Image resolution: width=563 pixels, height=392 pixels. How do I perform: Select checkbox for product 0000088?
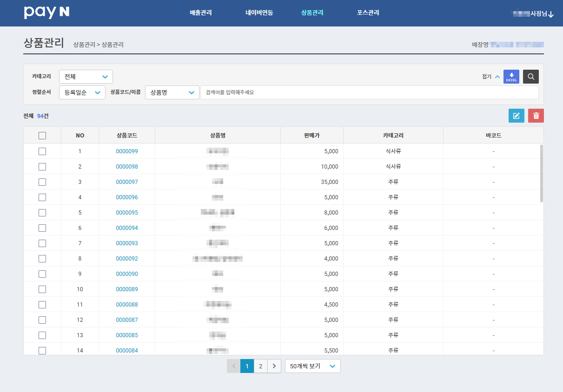[42, 304]
